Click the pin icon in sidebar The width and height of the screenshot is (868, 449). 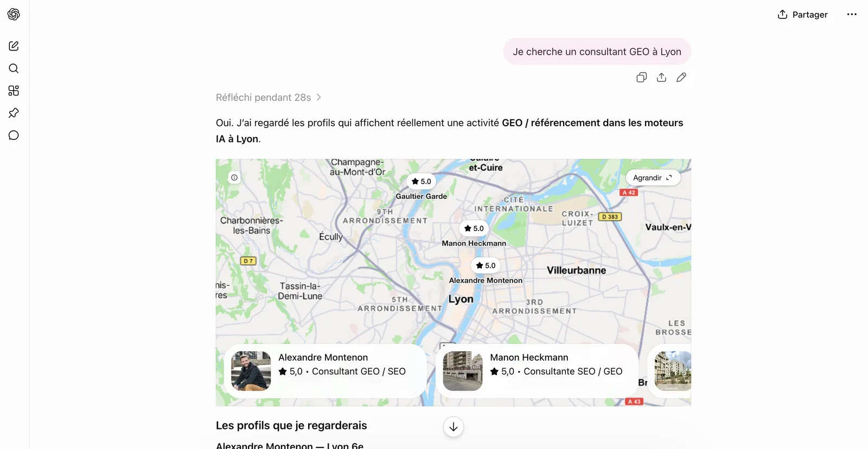tap(14, 113)
